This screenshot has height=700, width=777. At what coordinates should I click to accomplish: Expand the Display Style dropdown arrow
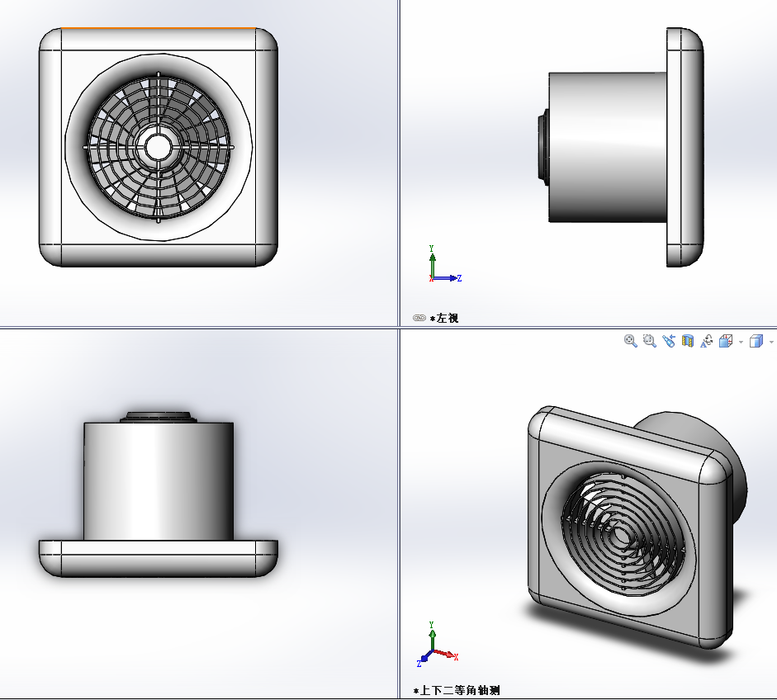click(771, 342)
